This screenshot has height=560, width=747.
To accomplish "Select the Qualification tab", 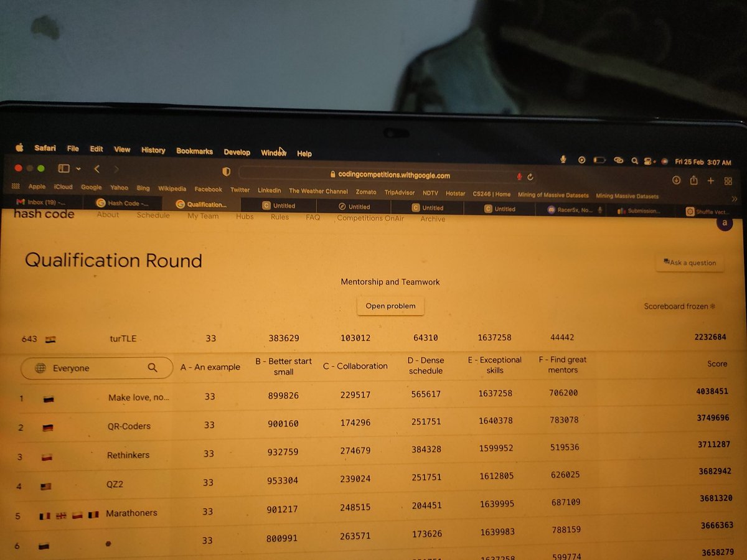I will tap(201, 204).
